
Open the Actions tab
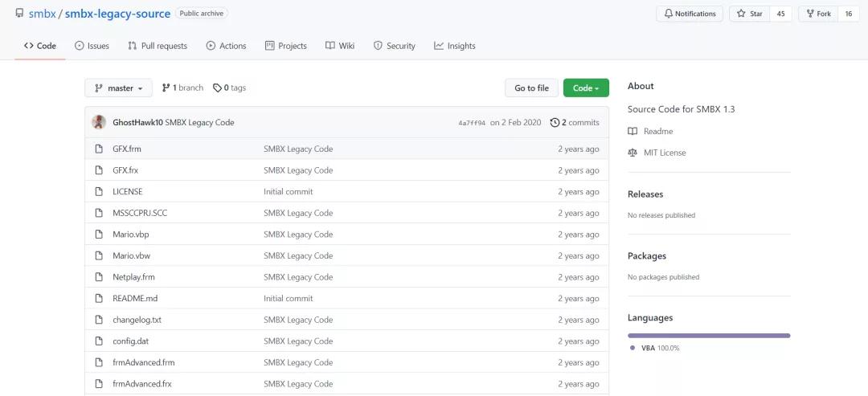(227, 46)
